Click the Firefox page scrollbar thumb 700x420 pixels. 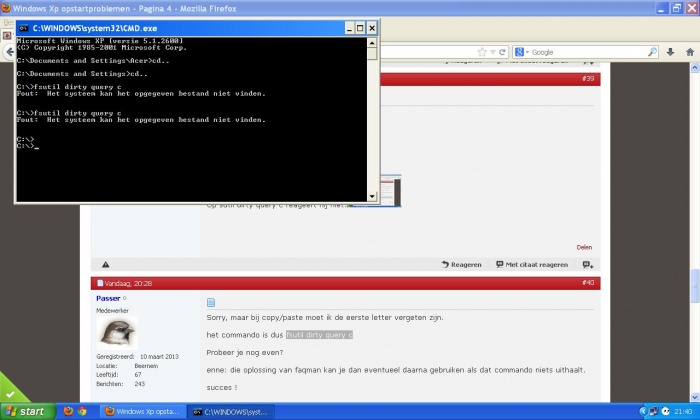(x=695, y=286)
